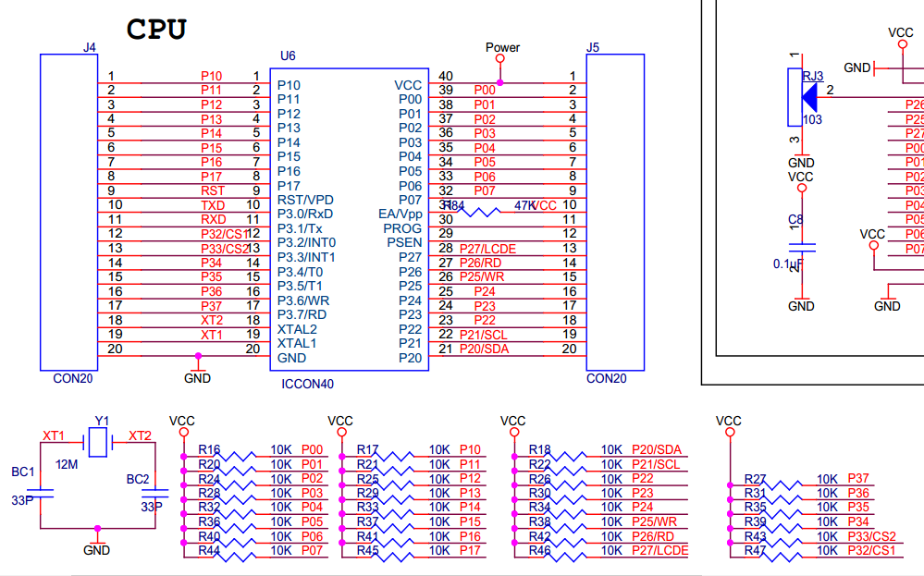Image resolution: width=924 pixels, height=576 pixels.
Task: Click P32/CS1 label in R47 row
Action: coord(871,551)
